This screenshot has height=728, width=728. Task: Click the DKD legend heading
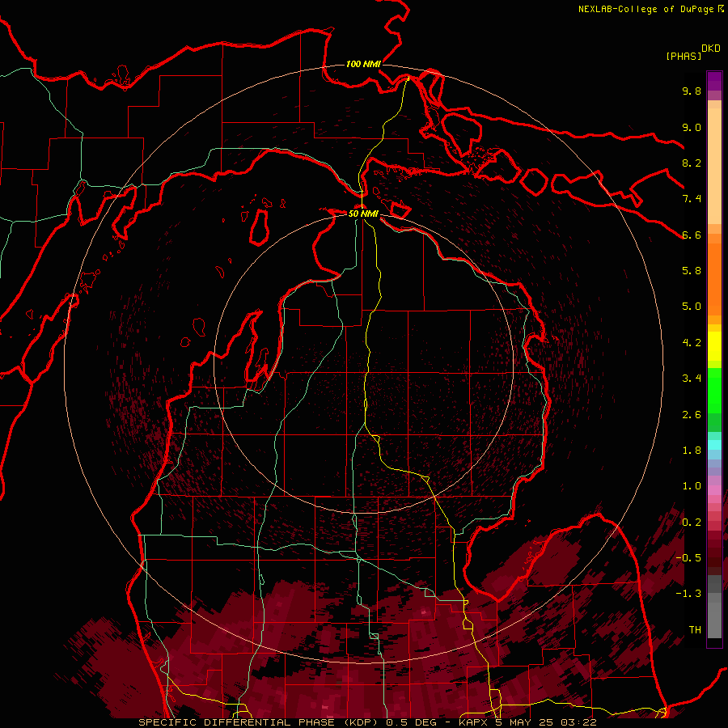(x=711, y=49)
